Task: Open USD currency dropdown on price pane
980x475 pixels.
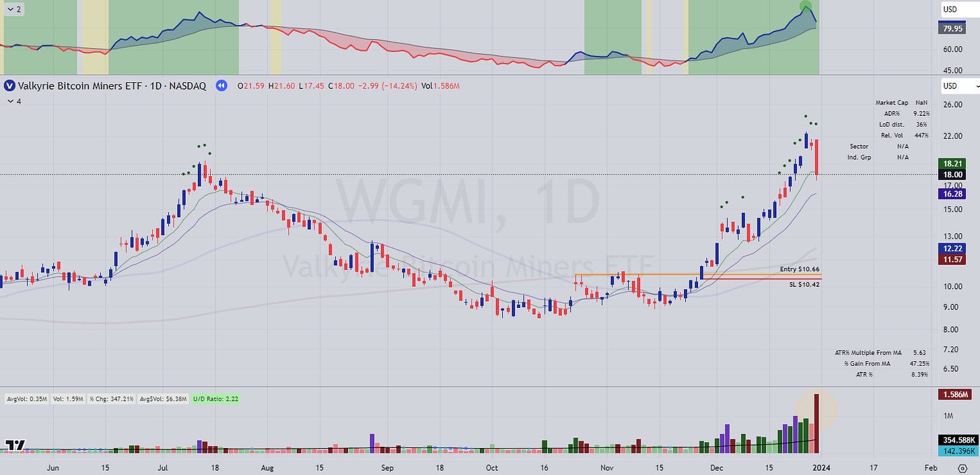Action: [x=959, y=86]
